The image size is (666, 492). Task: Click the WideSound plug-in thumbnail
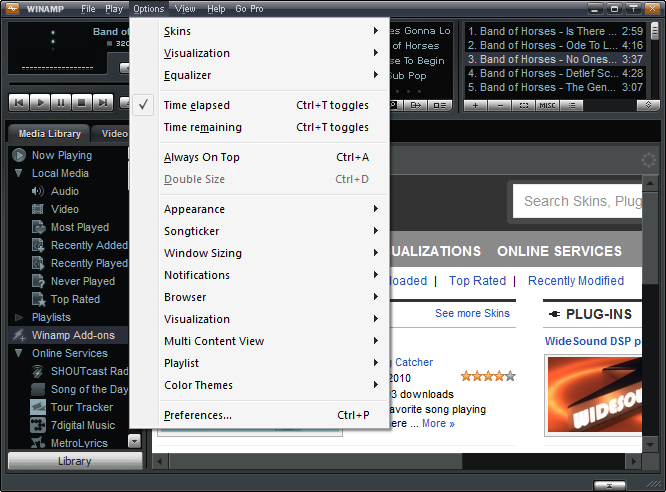click(x=594, y=394)
